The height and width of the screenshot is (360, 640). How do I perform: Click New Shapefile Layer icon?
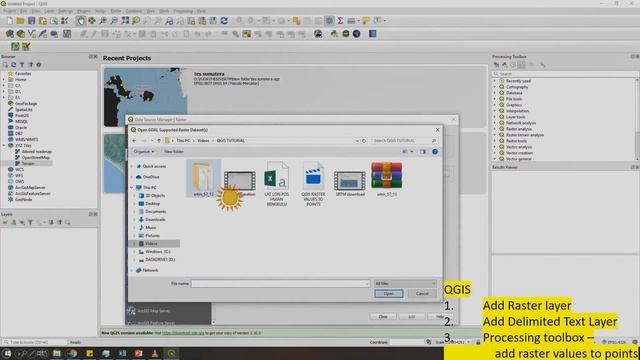(x=31, y=34)
